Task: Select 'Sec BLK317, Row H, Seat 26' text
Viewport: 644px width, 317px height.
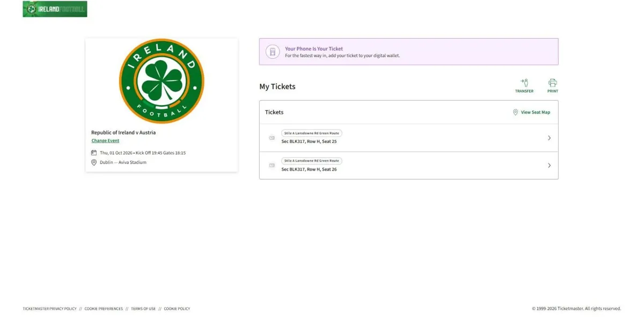Action: (x=309, y=169)
